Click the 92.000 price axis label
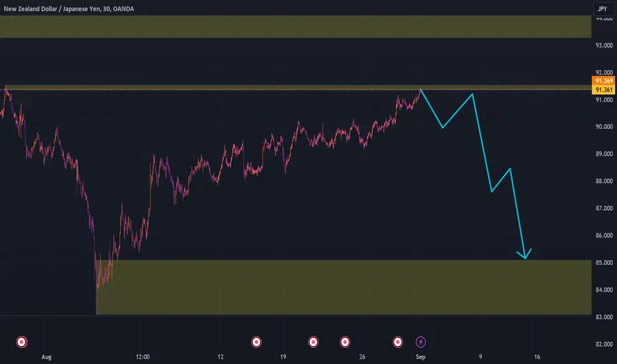The width and height of the screenshot is (617, 364). tap(604, 72)
